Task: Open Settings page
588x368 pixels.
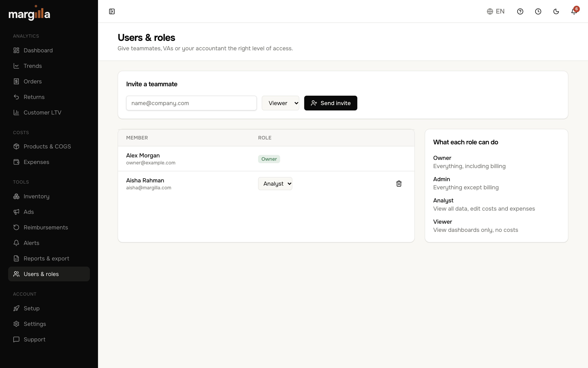Action: tap(49, 324)
